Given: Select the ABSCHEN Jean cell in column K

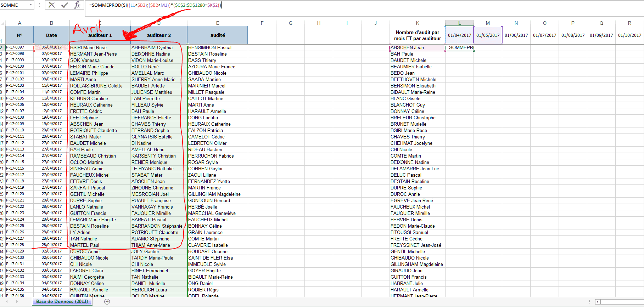Looking at the screenshot, I should coord(417,47).
